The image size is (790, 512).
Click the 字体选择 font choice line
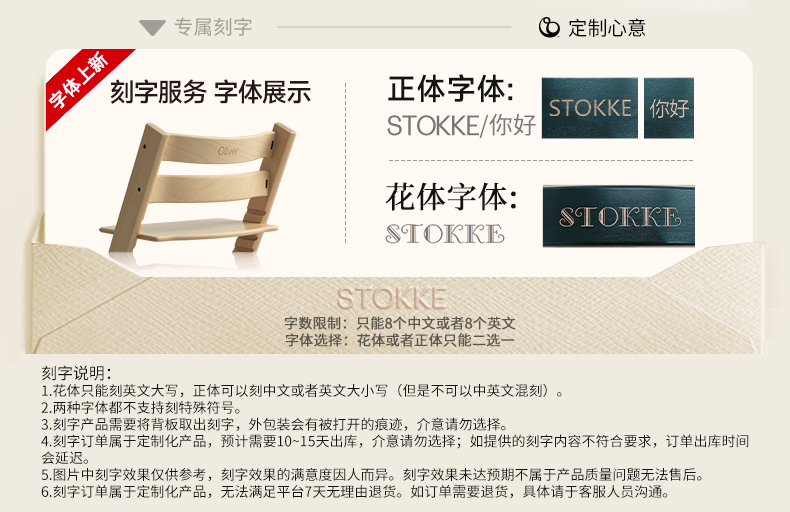click(400, 340)
